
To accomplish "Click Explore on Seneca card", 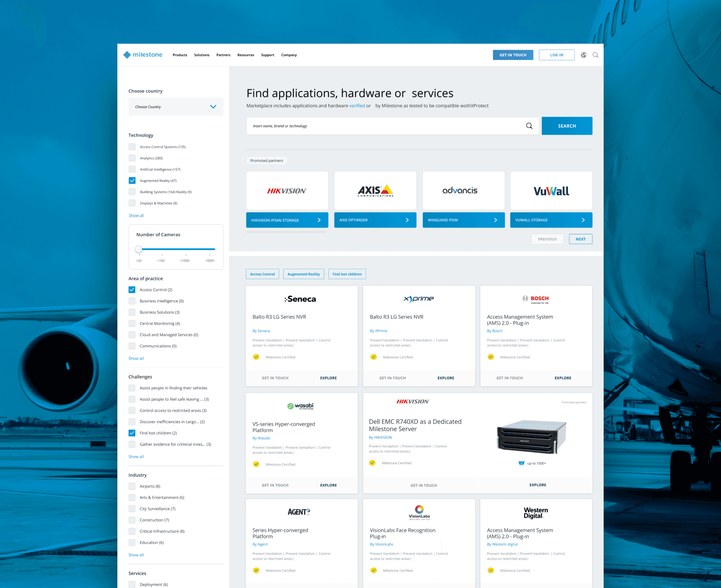I will coord(328,378).
